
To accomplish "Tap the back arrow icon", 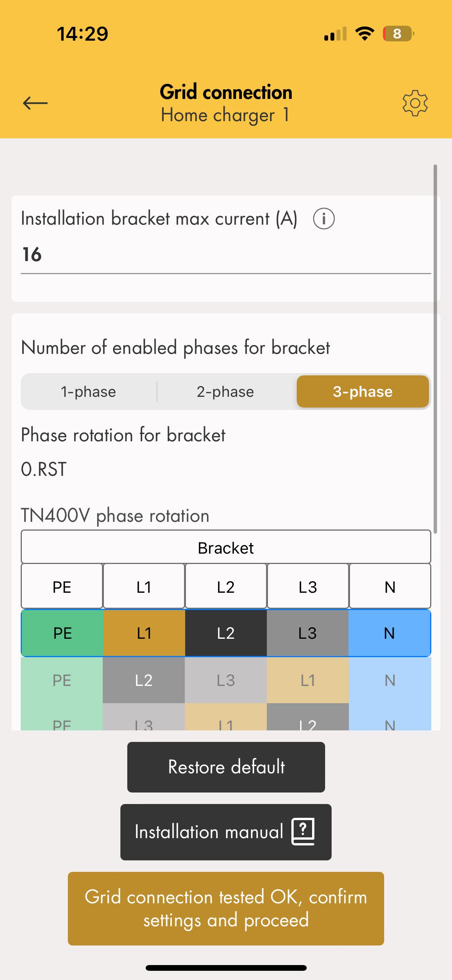I will (x=35, y=103).
